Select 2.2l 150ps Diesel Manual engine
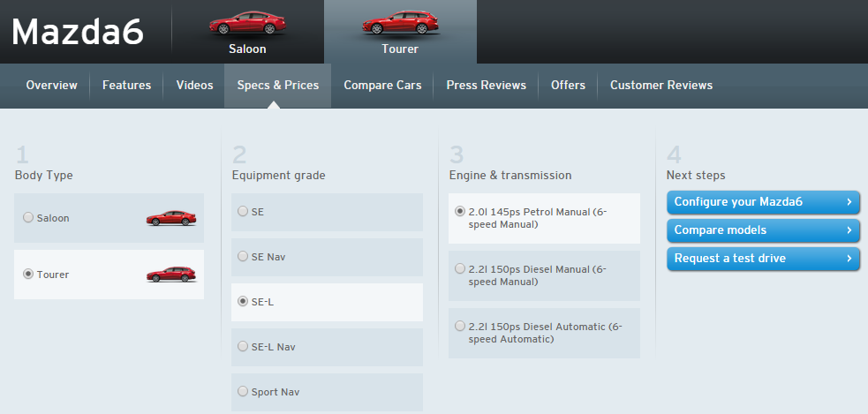This screenshot has width=868, height=414. 544,275
